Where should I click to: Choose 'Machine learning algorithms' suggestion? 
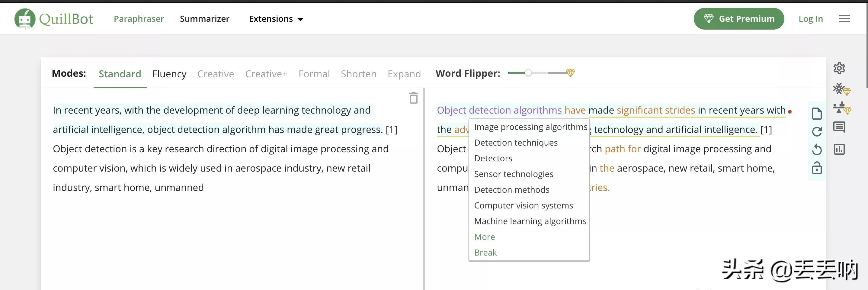[x=529, y=221]
